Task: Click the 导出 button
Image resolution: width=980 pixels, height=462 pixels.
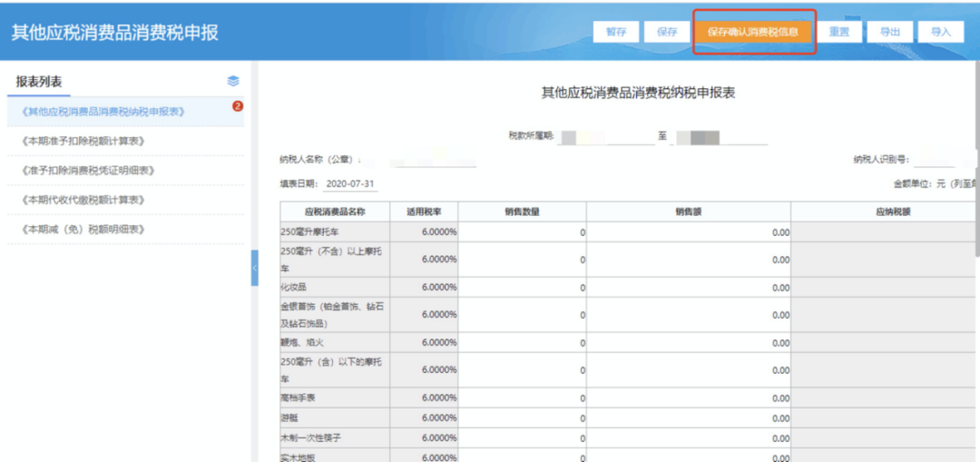Action: (890, 33)
